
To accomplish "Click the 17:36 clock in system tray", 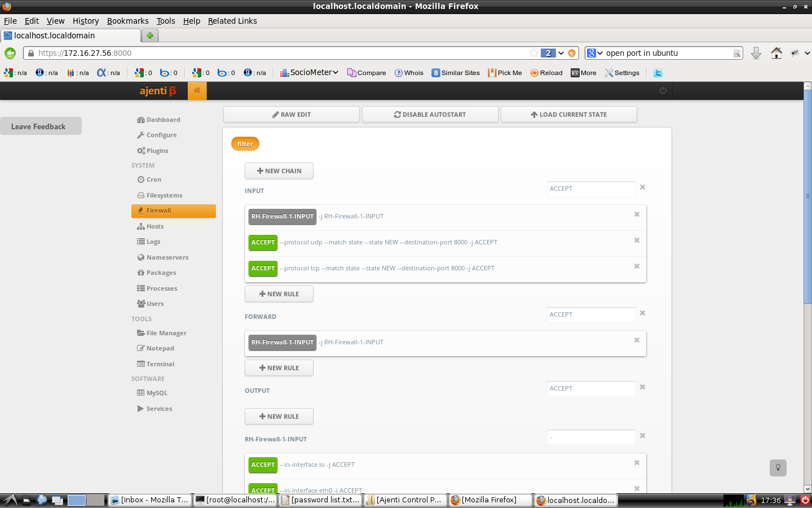I will point(771,500).
